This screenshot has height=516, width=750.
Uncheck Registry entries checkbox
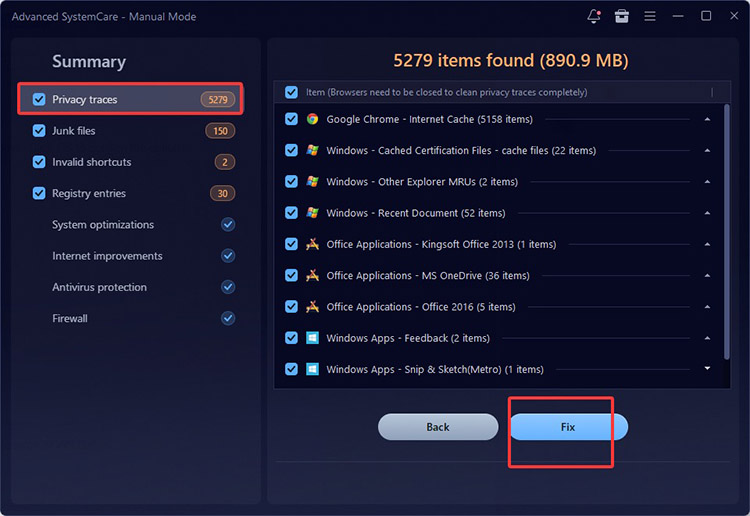tap(39, 193)
